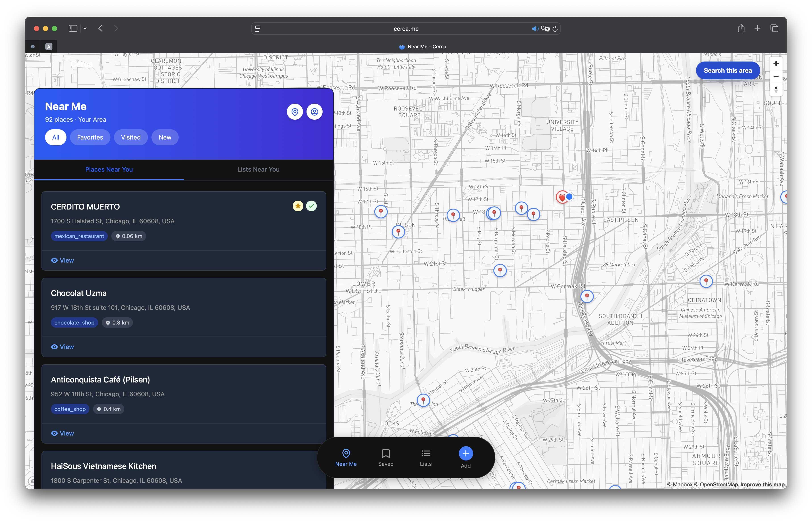
Task: Select the Favorites filter chip
Action: (x=90, y=137)
